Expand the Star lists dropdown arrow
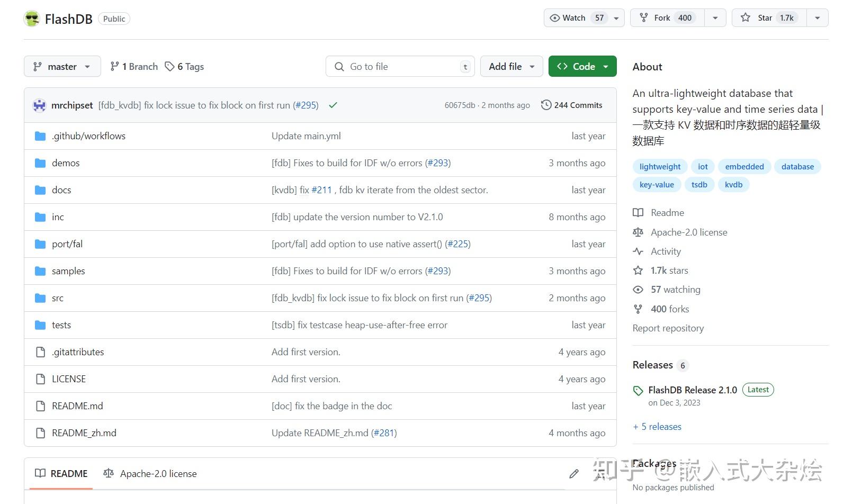Image resolution: width=844 pixels, height=504 pixels. tap(818, 18)
